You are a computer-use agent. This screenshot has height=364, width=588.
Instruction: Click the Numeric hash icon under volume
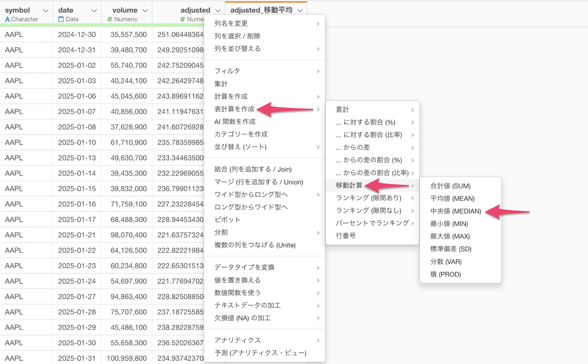tap(110, 19)
